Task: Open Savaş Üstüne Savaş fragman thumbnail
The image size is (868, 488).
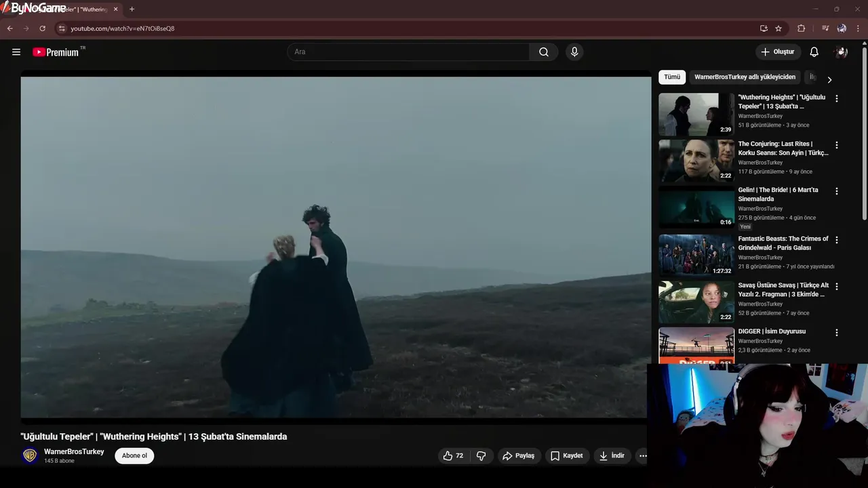Action: 696,302
